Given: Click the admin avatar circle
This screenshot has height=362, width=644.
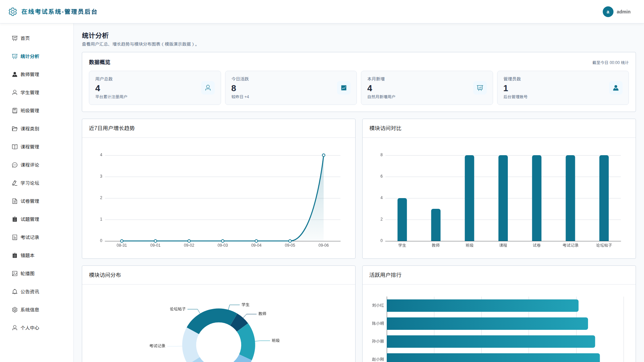Looking at the screenshot, I should (x=608, y=12).
